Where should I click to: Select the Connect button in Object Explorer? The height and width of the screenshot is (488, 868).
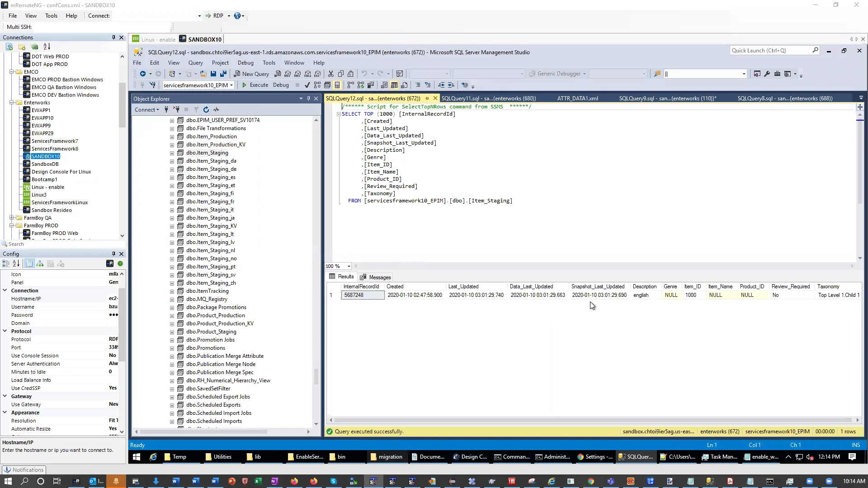(146, 109)
